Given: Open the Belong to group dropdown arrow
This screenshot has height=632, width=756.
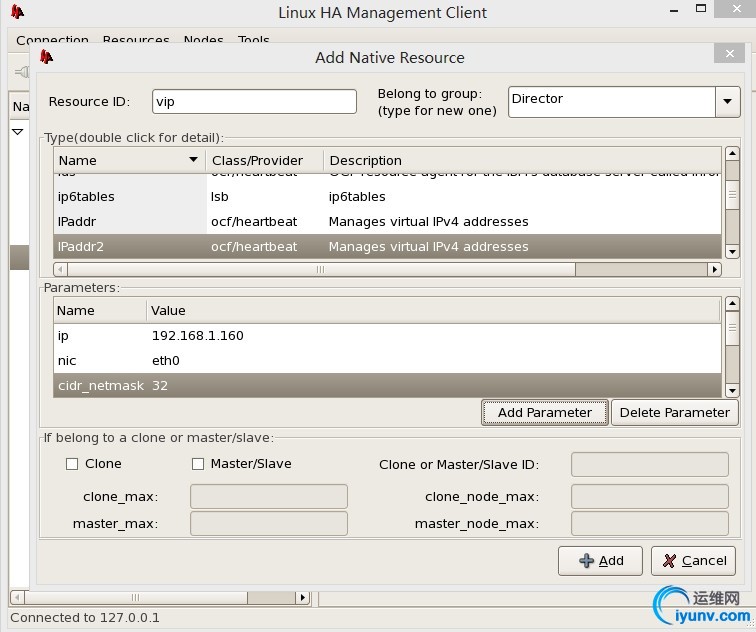Looking at the screenshot, I should click(x=728, y=102).
